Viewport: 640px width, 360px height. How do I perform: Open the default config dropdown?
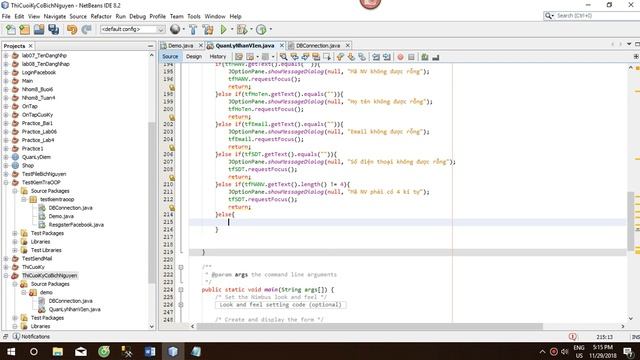pos(132,29)
